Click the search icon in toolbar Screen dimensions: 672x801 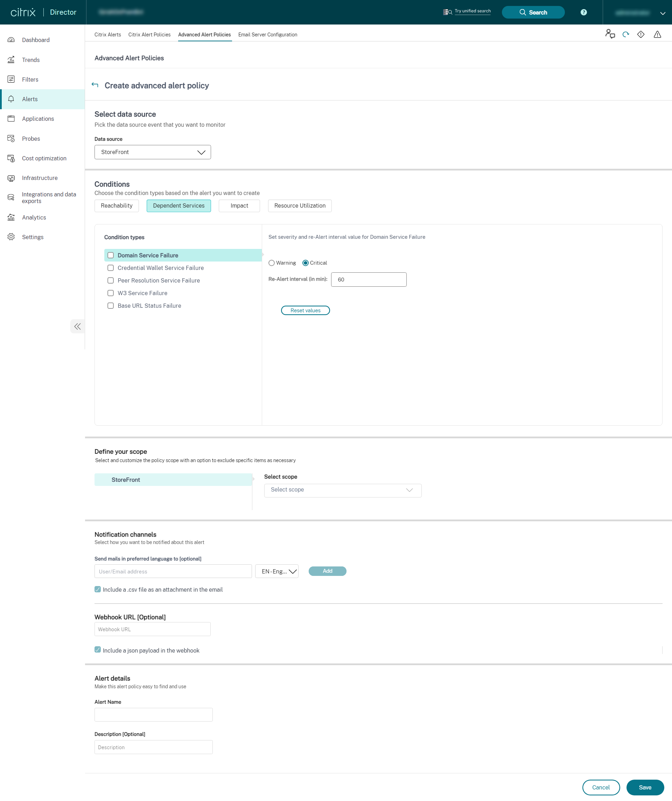[x=523, y=11]
